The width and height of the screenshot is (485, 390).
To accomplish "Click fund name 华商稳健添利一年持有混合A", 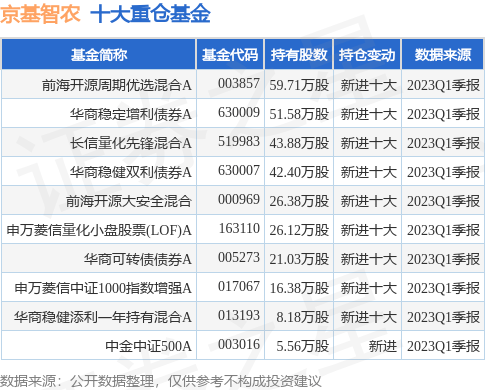I will pos(103,317).
